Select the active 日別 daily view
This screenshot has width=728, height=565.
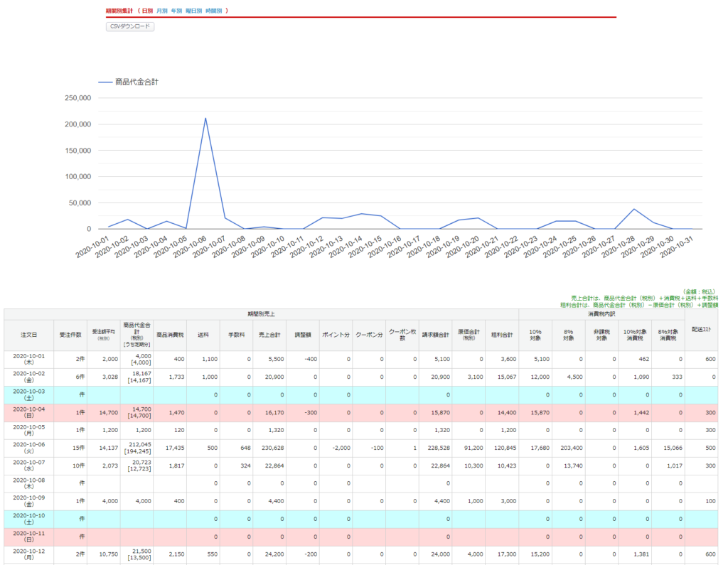coord(147,11)
